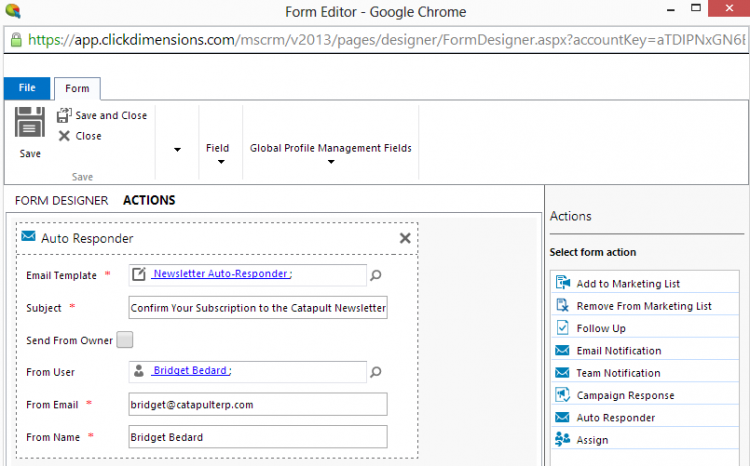Select the ACTIONS tab
This screenshot has width=750, height=466.
tap(149, 200)
